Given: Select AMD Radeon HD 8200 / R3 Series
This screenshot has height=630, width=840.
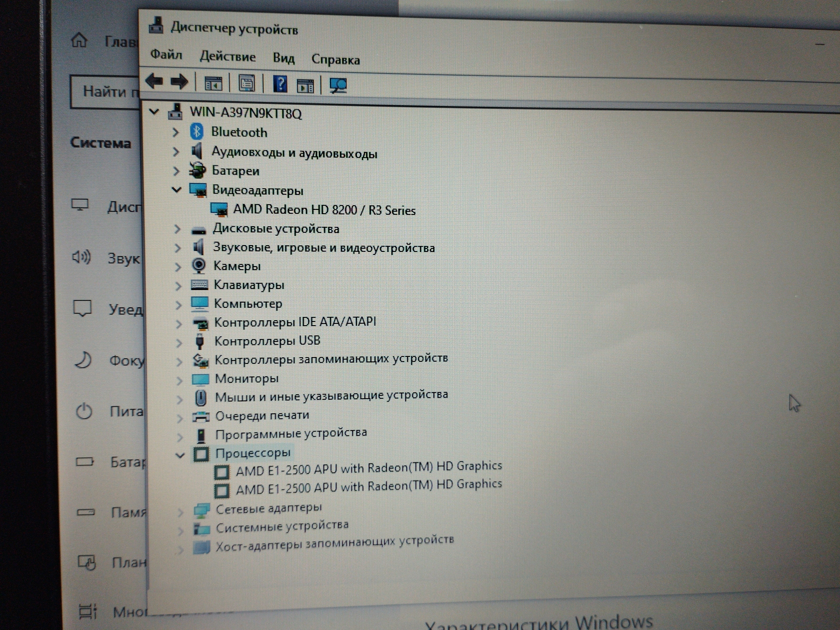Looking at the screenshot, I should (x=324, y=210).
